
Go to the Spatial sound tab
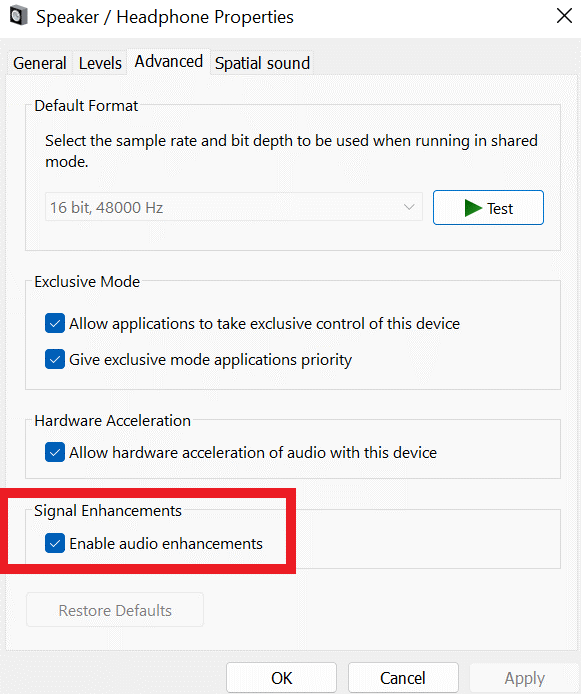click(x=262, y=63)
